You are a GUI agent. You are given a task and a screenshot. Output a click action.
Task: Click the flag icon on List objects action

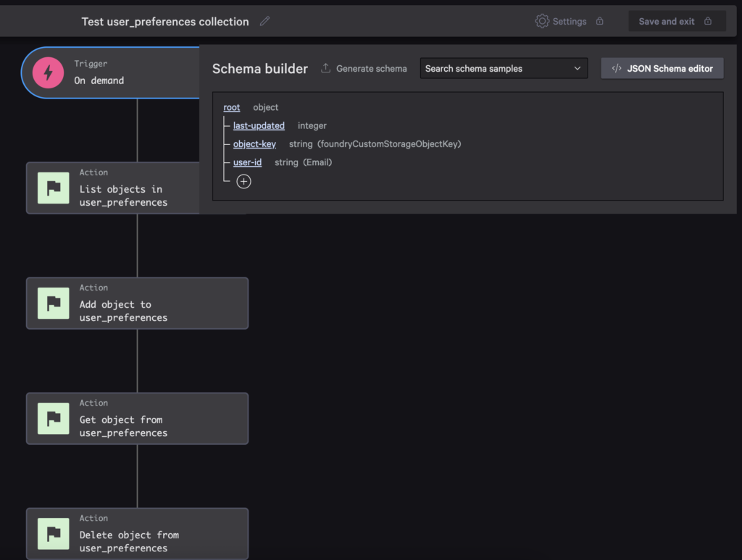click(52, 188)
